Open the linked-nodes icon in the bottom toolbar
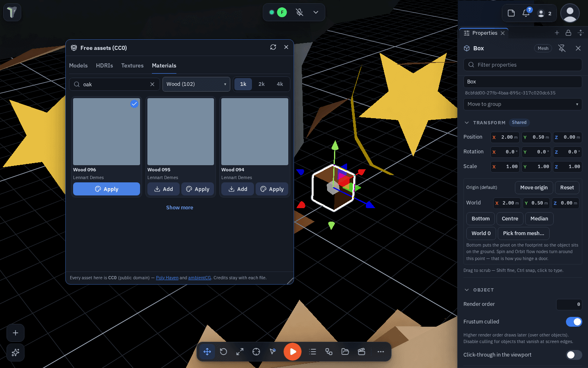The width and height of the screenshot is (588, 368). coord(329,352)
